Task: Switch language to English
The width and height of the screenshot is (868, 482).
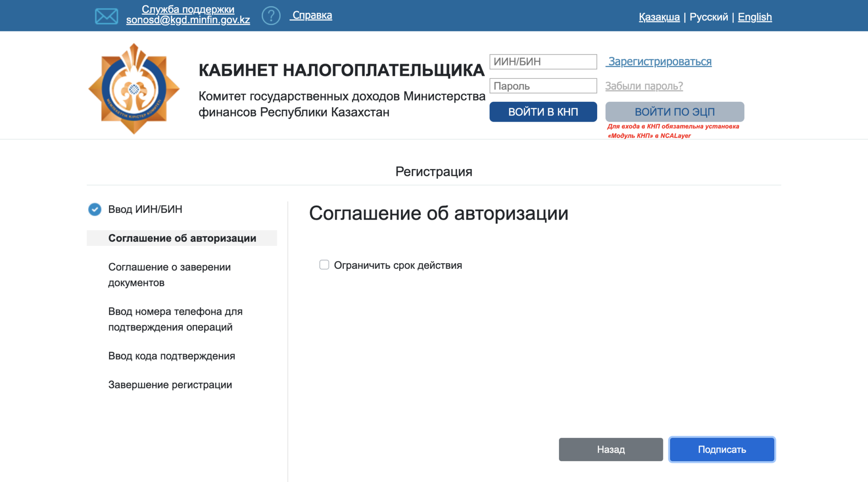Action: [x=754, y=17]
